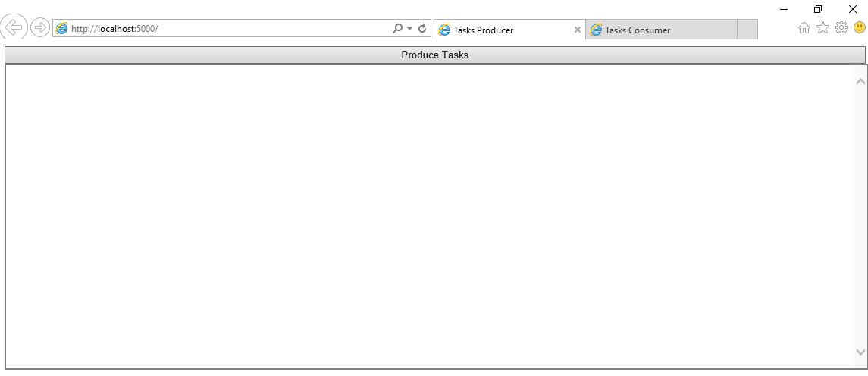Click the localhost:5000 address field
Image resolution: width=868 pixels, height=376 pixels.
coord(227,29)
